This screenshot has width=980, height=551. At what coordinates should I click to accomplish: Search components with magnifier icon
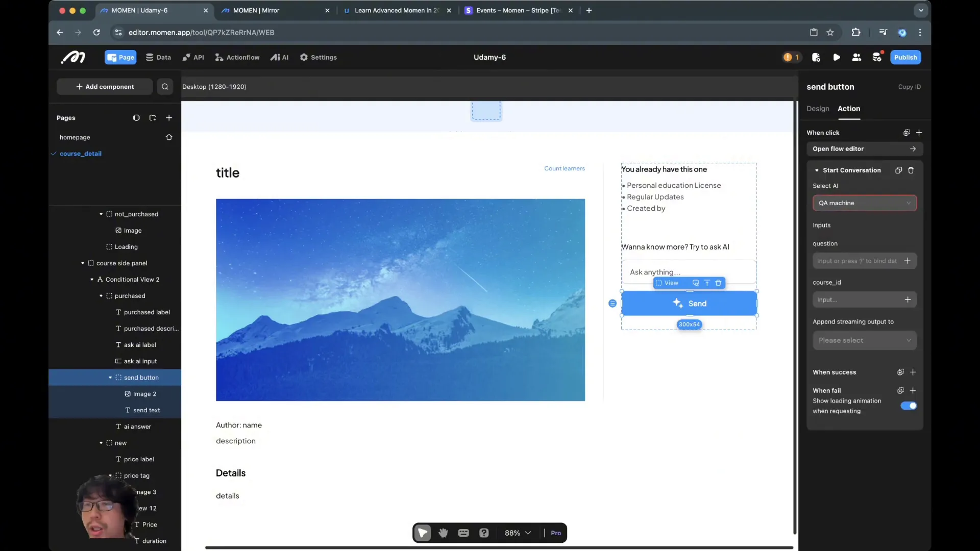tap(165, 87)
